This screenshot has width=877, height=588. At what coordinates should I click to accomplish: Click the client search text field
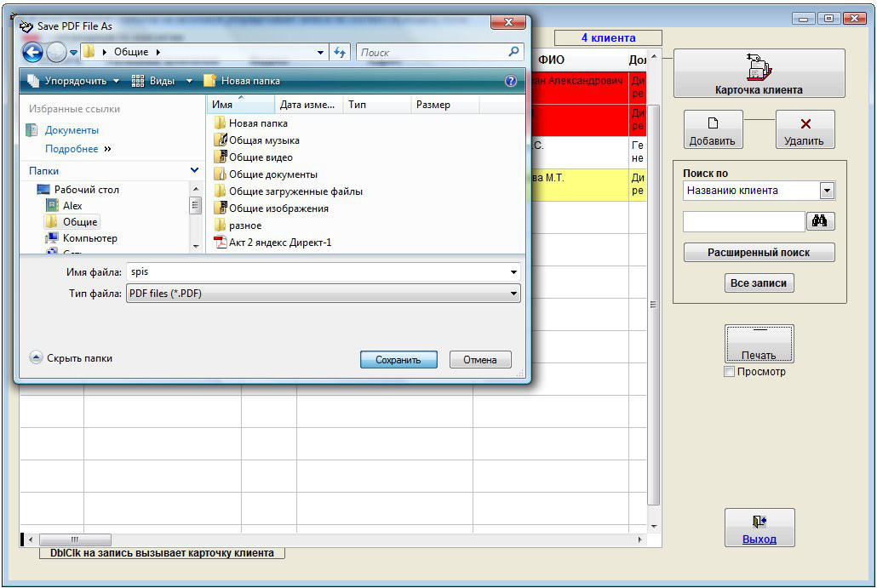(743, 221)
